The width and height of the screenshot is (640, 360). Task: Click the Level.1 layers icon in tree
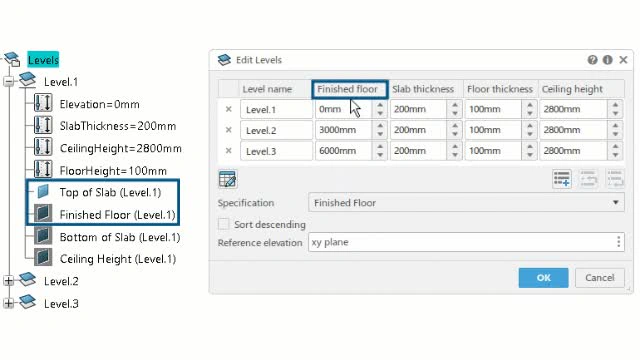27,79
